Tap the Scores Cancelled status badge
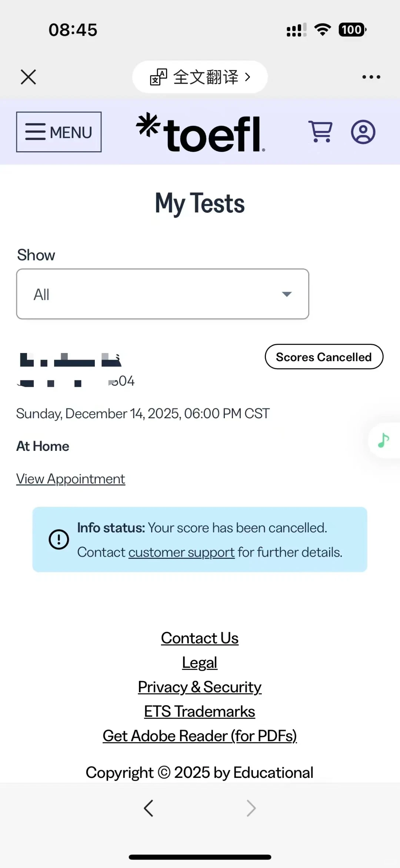The image size is (400, 868). 324,357
